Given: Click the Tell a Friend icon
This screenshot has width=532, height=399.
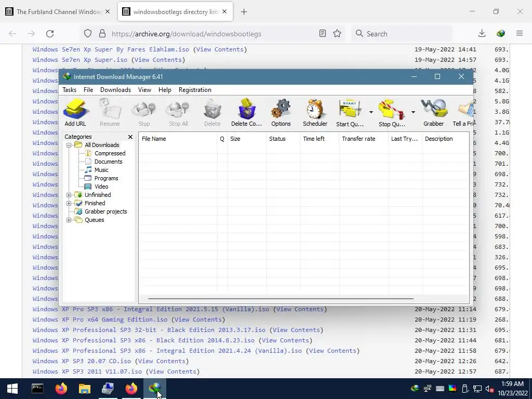Looking at the screenshot, I should tap(463, 112).
